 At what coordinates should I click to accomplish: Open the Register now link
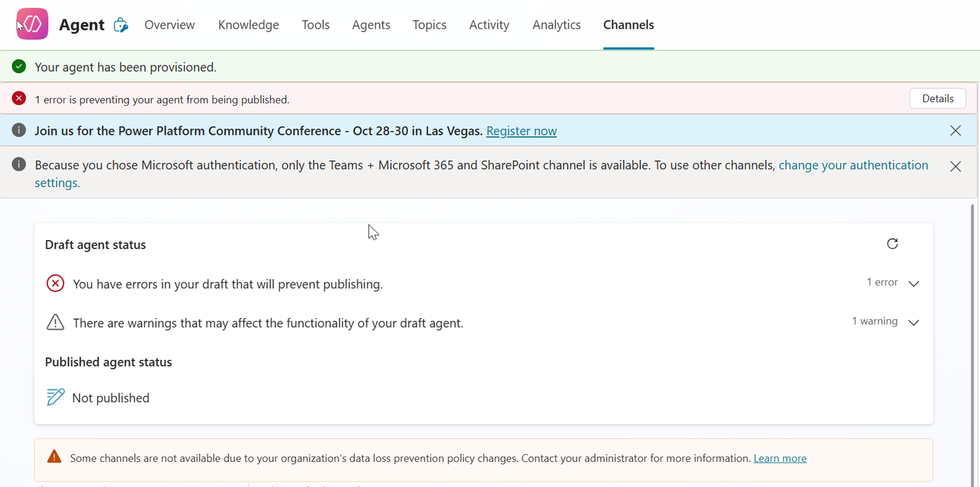(x=521, y=131)
